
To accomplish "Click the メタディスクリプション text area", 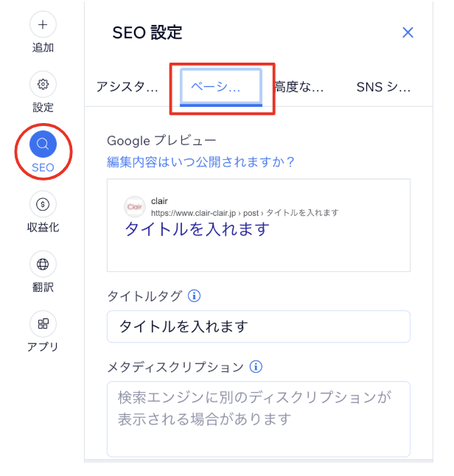I will point(259,419).
